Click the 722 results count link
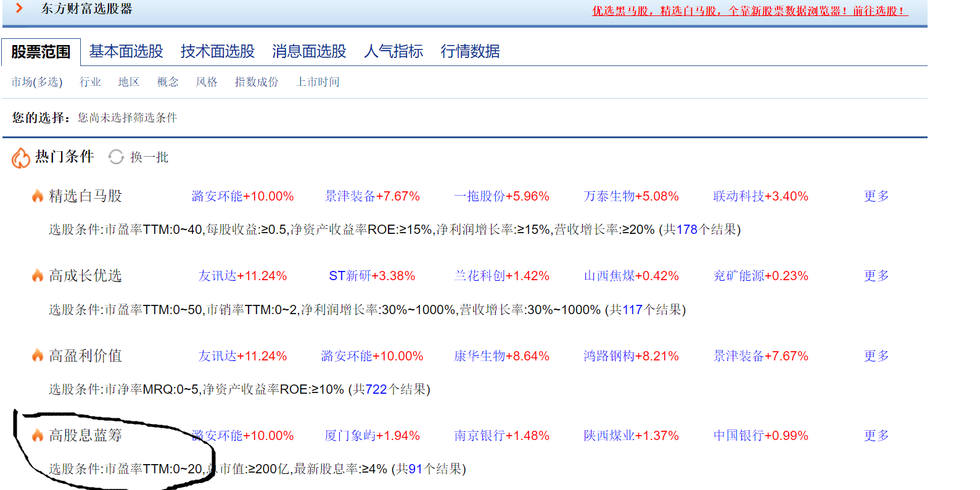 pyautogui.click(x=376, y=389)
